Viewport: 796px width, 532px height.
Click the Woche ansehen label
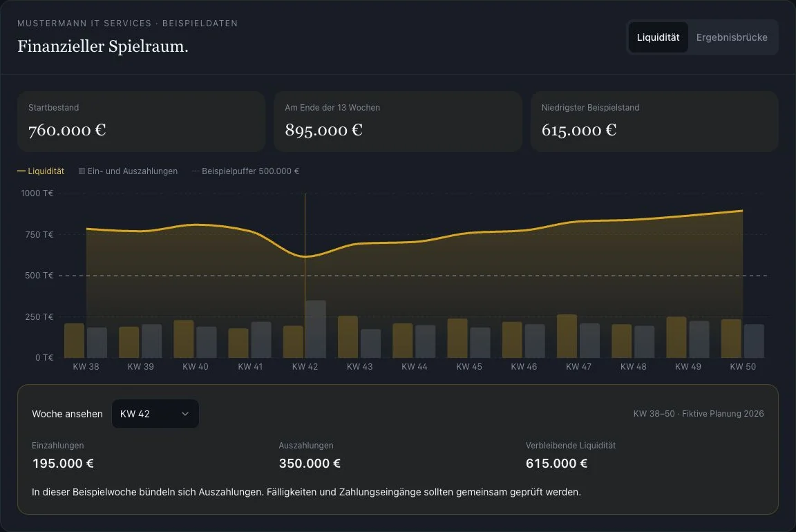(x=67, y=414)
